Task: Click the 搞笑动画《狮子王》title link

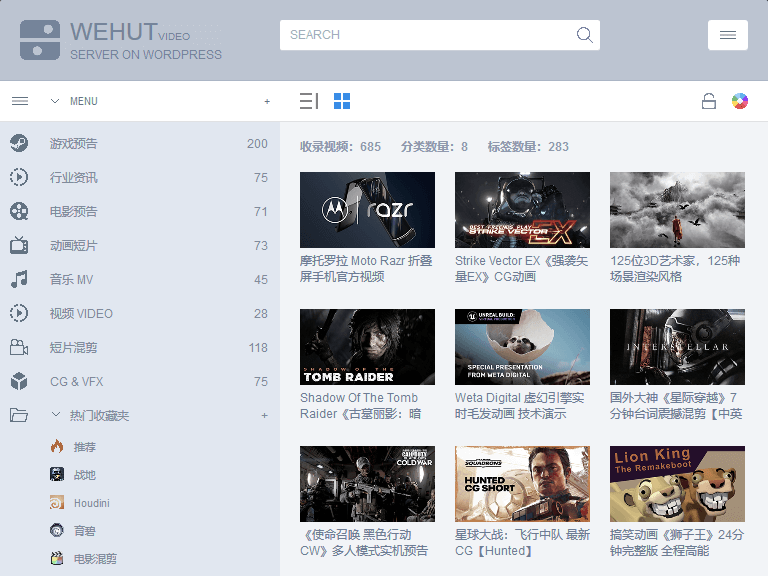Action: (677, 543)
